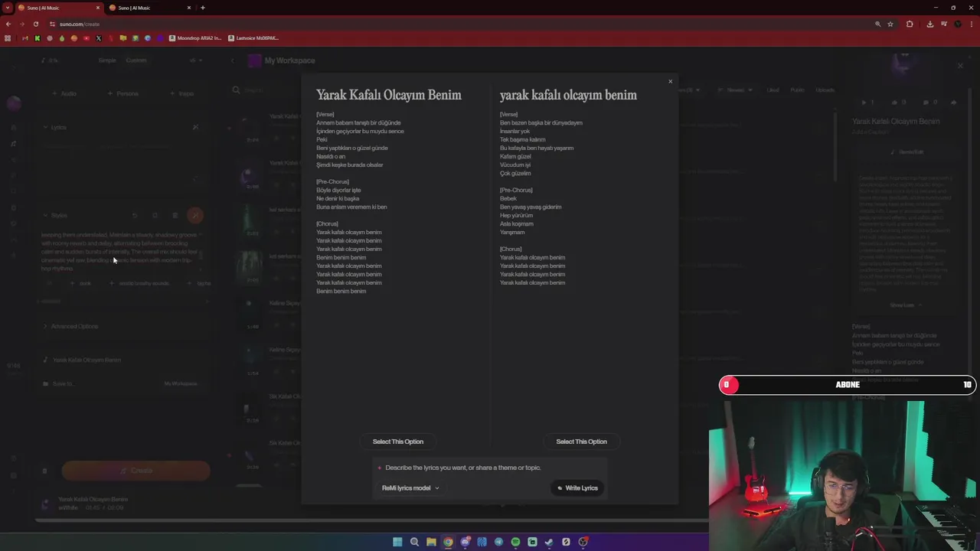The width and height of the screenshot is (980, 551).
Task: Open the Chrome three-dot menu
Action: click(x=972, y=24)
